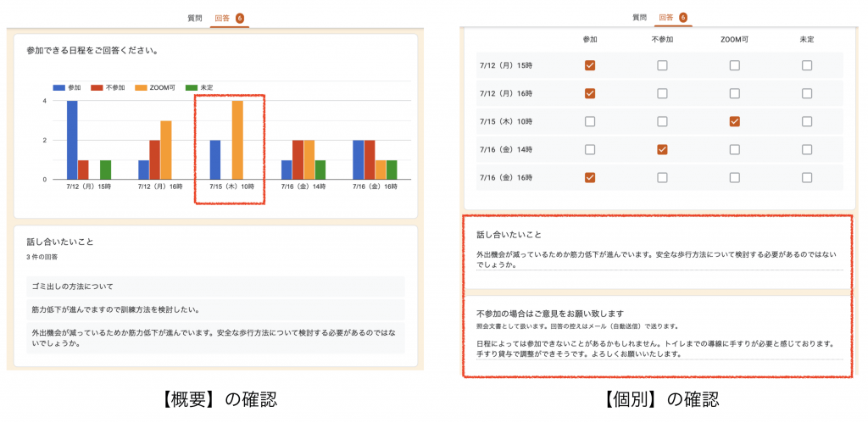Click the tallest blue bar for 7/12（月）15時
The width and height of the screenshot is (868, 423).
[x=72, y=140]
